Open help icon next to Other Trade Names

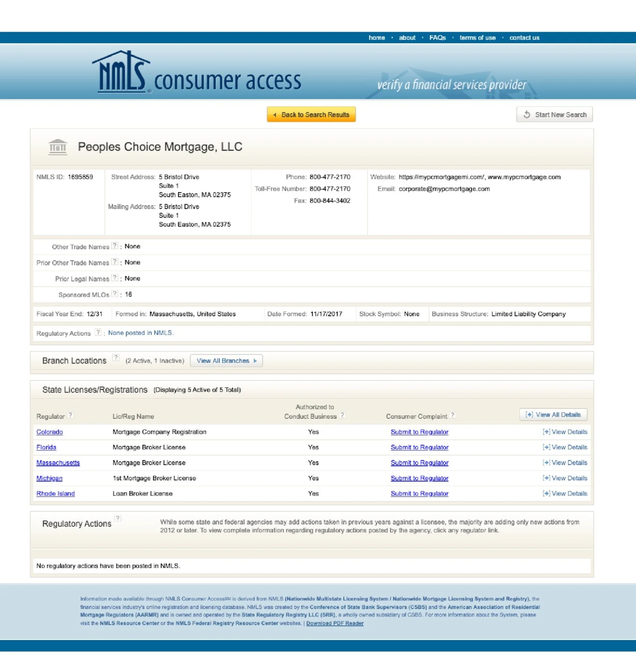[x=114, y=246]
